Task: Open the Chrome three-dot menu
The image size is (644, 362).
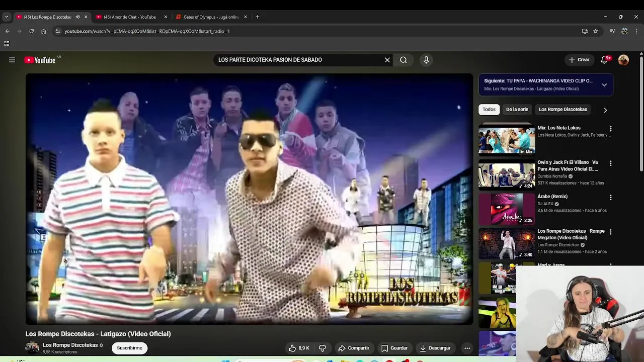Action: pyautogui.click(x=636, y=31)
